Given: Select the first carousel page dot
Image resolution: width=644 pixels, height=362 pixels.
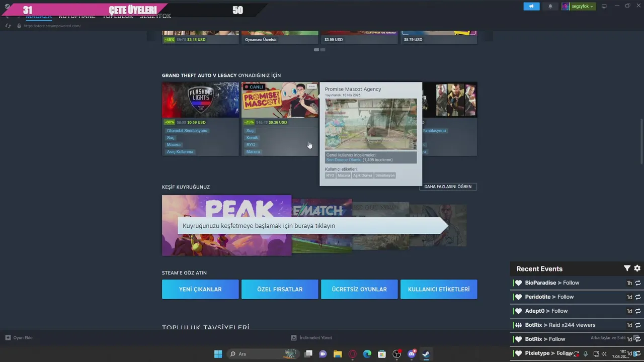Looking at the screenshot, I should click(x=316, y=50).
